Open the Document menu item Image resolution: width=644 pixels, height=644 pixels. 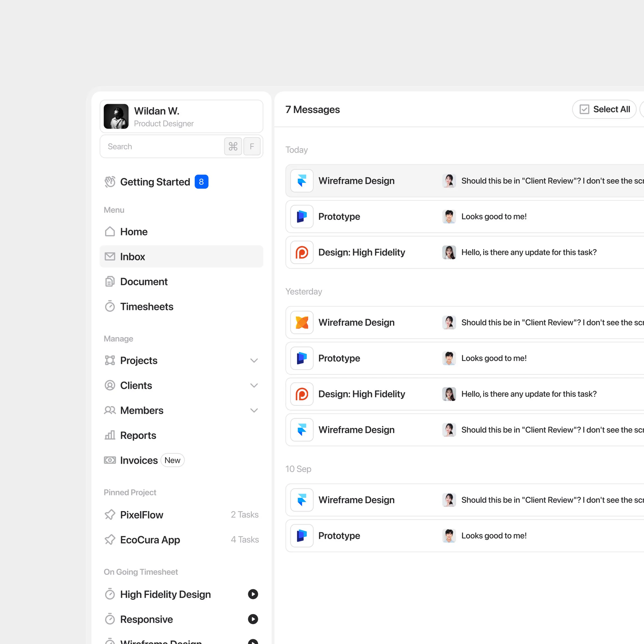(x=181, y=281)
